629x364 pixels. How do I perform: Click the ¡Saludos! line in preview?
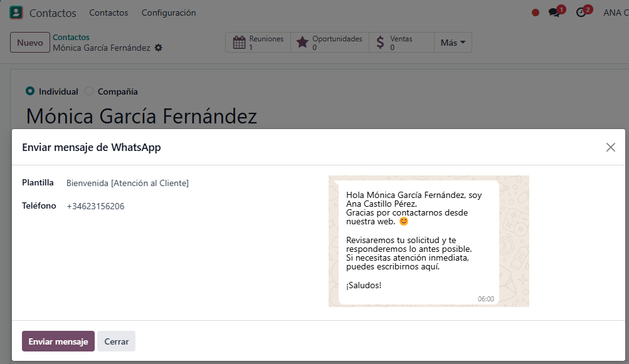pos(364,286)
